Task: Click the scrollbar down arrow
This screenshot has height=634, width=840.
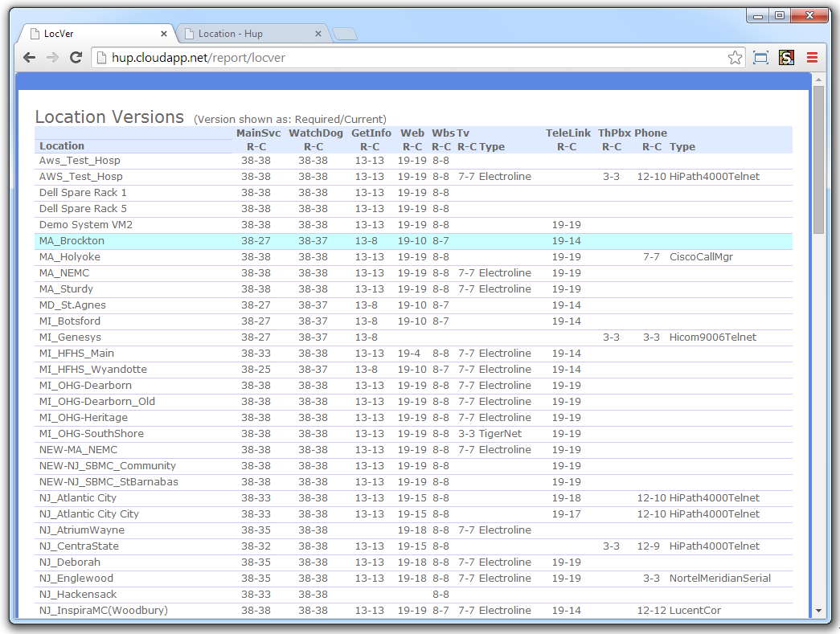Action: [x=818, y=611]
